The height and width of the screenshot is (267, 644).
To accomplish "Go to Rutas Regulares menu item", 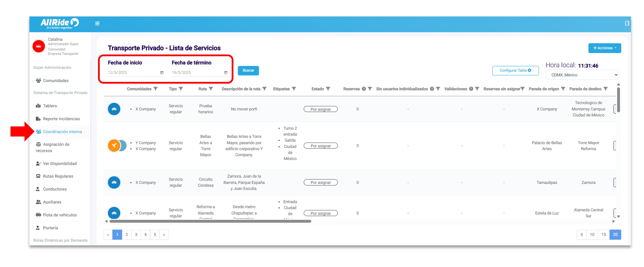I will (x=58, y=176).
